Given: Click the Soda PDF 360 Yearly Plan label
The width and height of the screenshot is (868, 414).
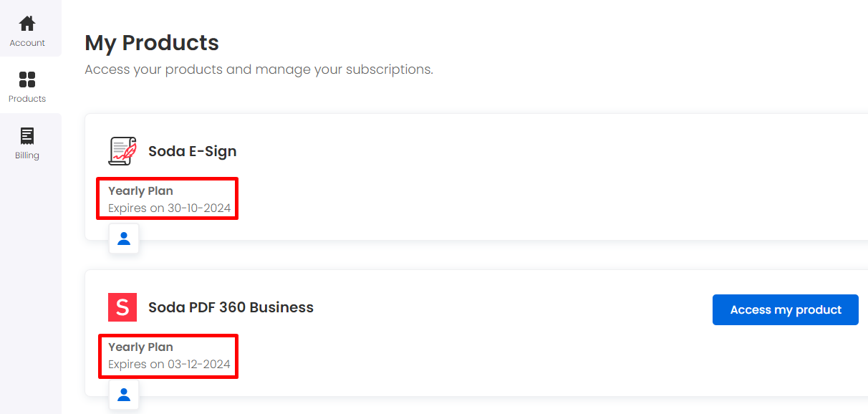Looking at the screenshot, I should 140,347.
